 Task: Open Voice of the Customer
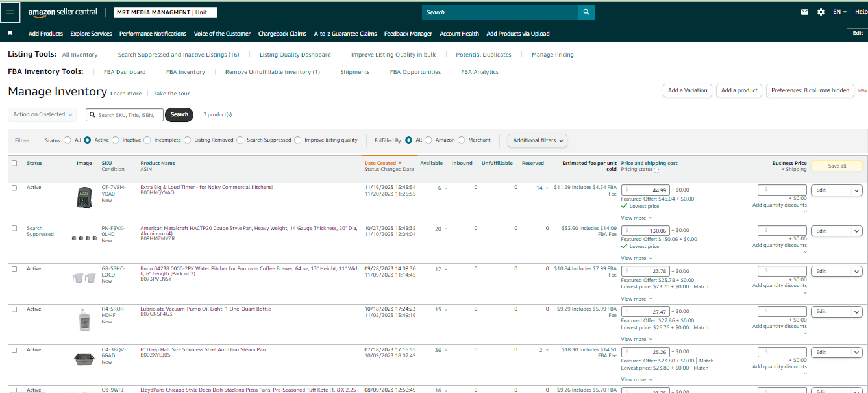pyautogui.click(x=222, y=34)
